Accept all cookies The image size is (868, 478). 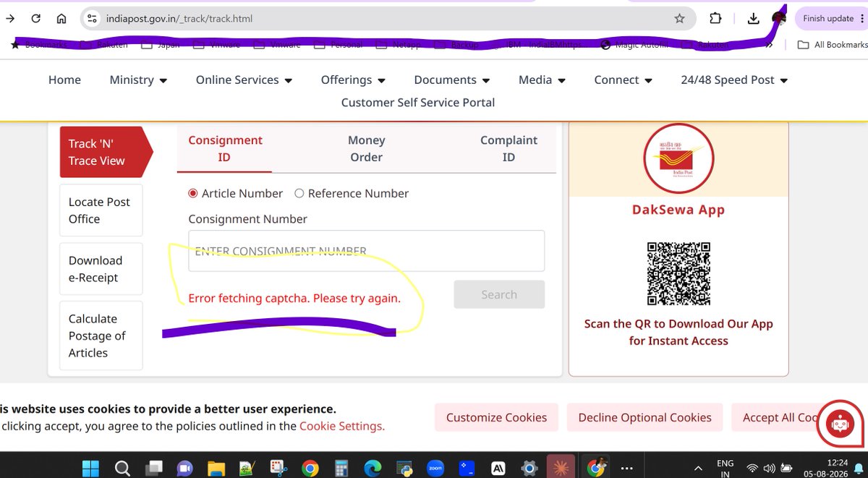[x=778, y=417]
